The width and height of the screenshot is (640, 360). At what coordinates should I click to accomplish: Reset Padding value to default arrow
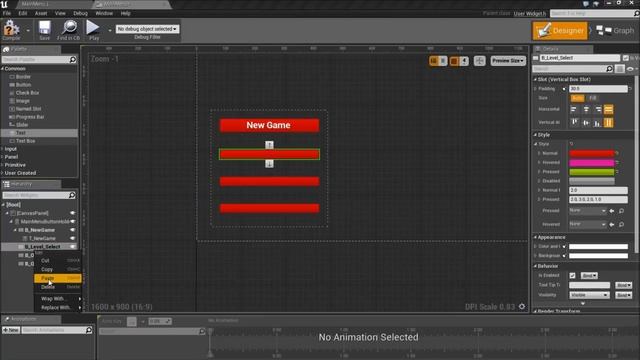pos(631,89)
